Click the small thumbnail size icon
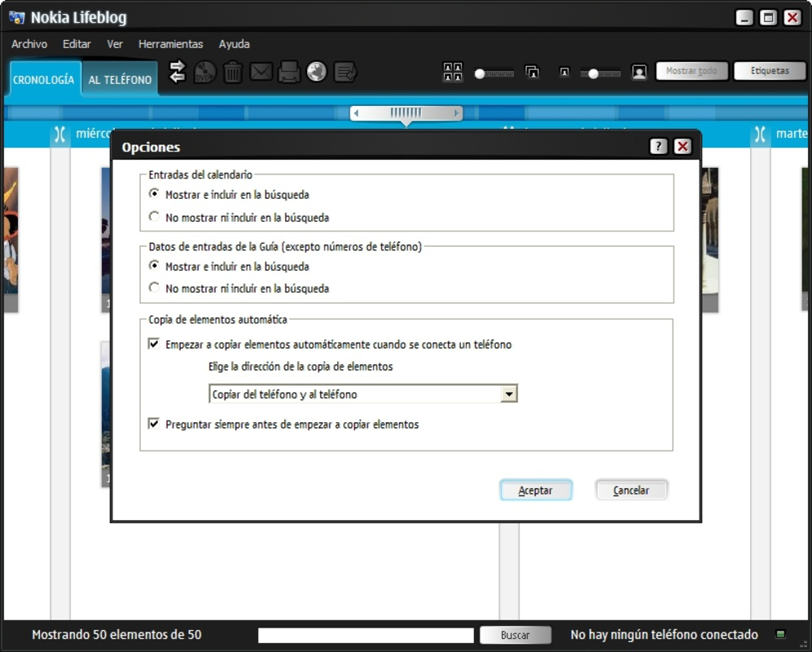This screenshot has width=812, height=652. click(x=564, y=72)
